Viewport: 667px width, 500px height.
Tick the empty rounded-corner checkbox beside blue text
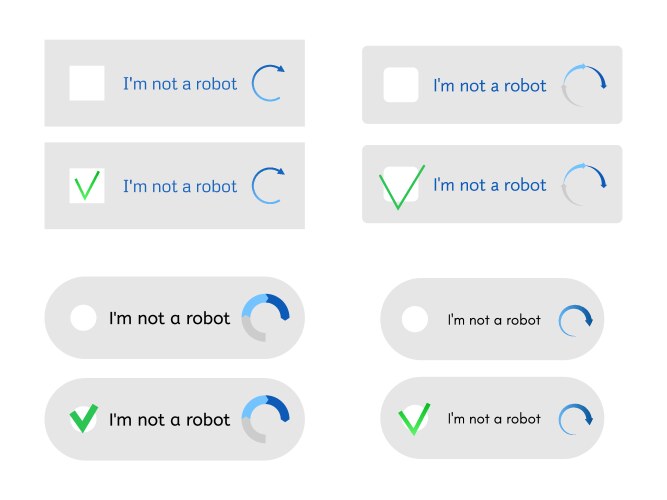pyautogui.click(x=401, y=85)
